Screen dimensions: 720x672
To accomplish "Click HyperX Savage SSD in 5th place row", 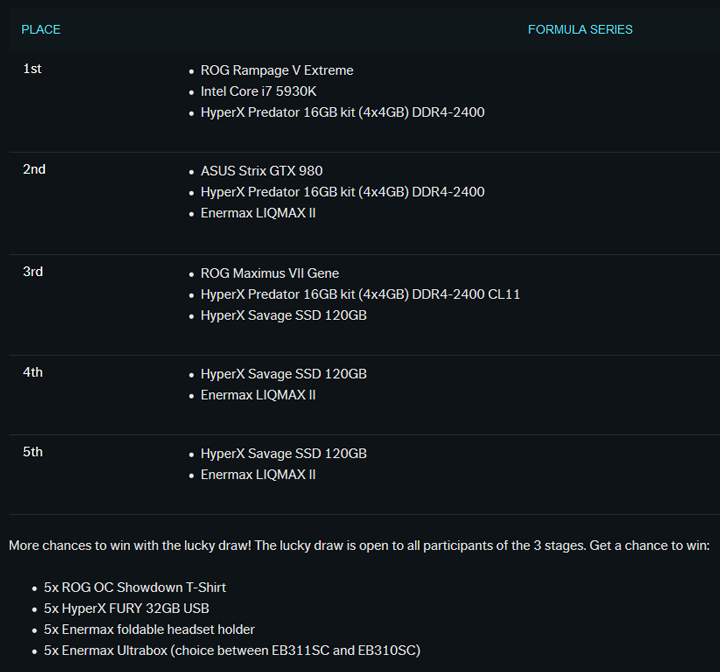I will tap(283, 454).
